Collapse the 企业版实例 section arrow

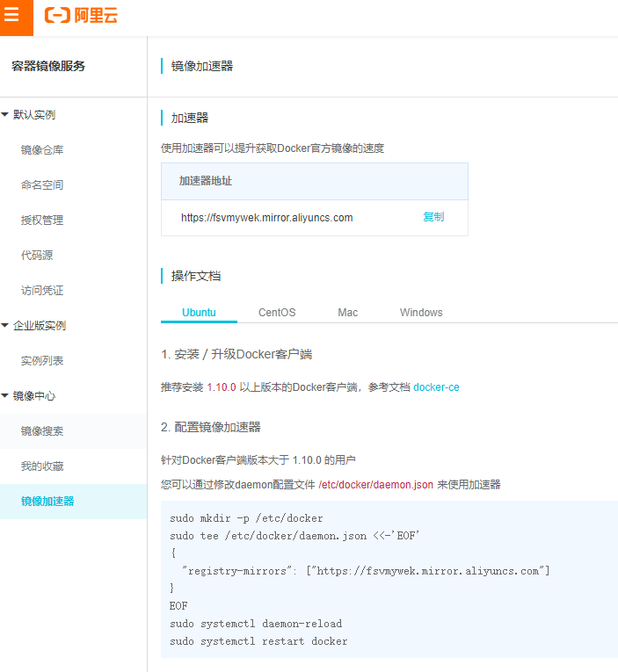point(5,325)
